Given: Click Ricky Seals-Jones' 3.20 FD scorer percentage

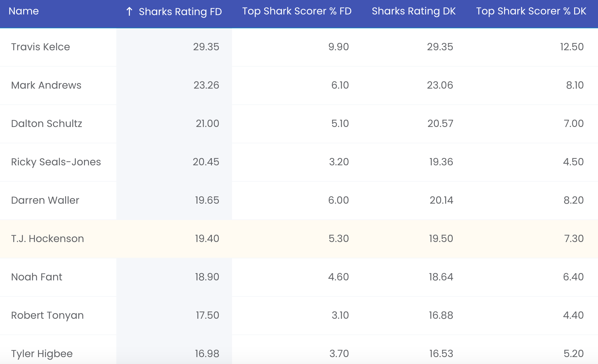Looking at the screenshot, I should 339,162.
